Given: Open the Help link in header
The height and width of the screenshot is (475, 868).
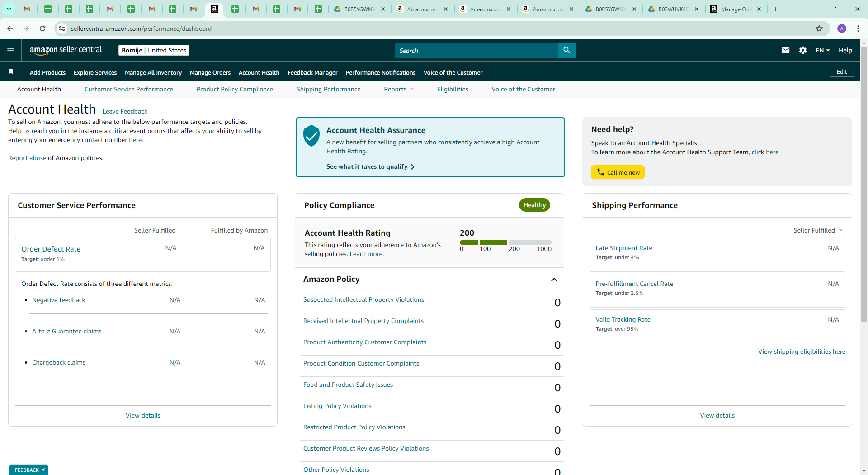Looking at the screenshot, I should [845, 50].
